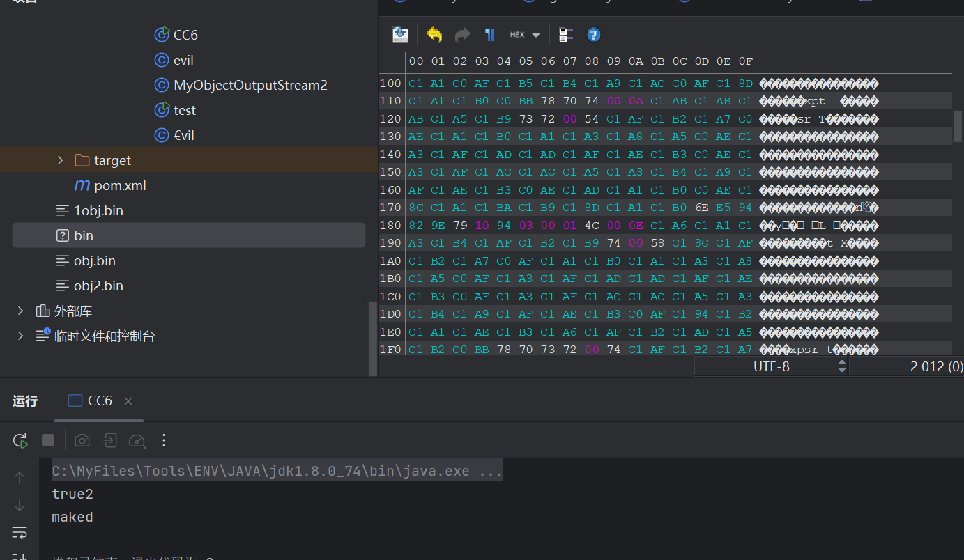Select hex row offset 1F0
This screenshot has height=560, width=964.
pyautogui.click(x=390, y=350)
